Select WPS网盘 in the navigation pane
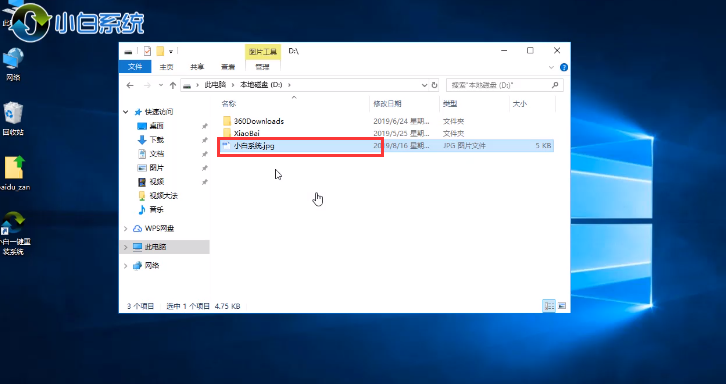 159,228
